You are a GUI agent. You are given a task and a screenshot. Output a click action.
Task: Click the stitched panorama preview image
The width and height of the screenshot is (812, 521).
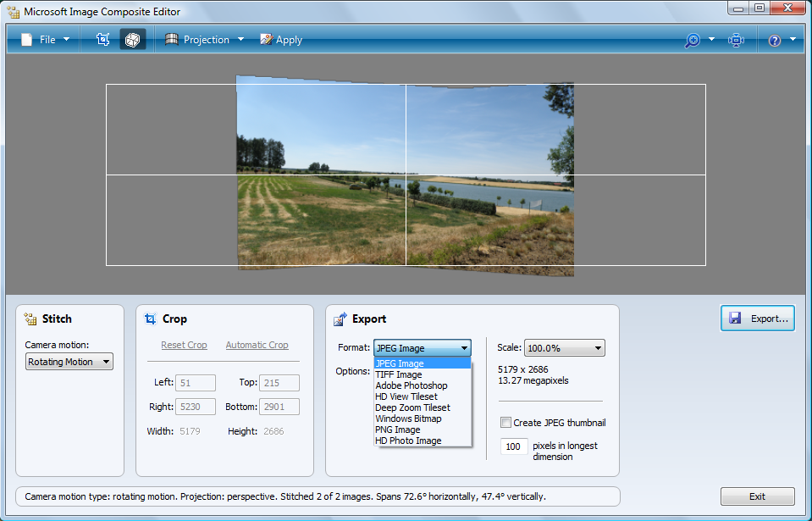405,175
